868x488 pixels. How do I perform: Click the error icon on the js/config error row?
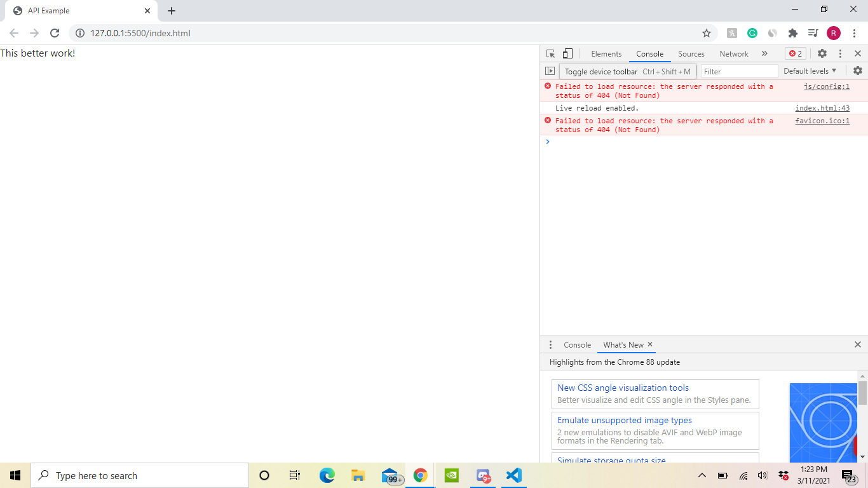click(548, 86)
